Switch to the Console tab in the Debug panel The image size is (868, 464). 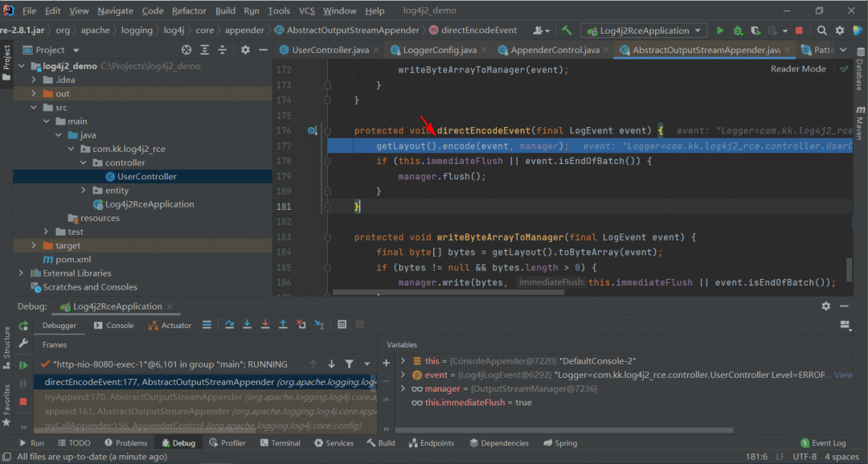click(x=114, y=326)
